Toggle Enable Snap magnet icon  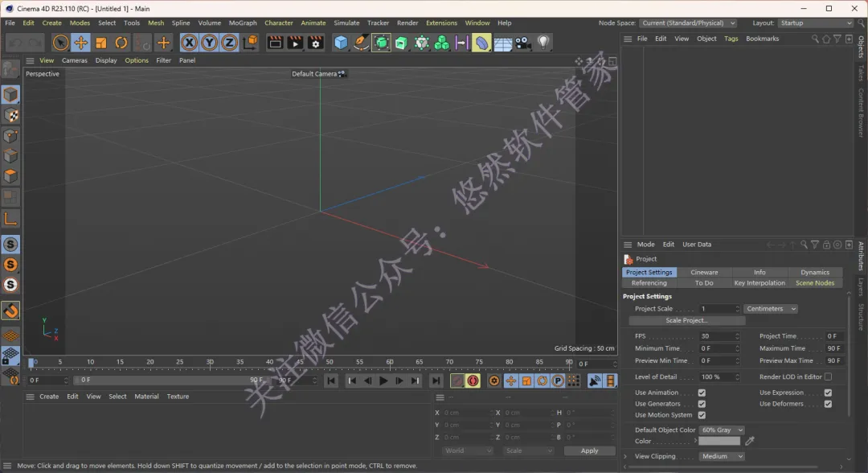10,311
